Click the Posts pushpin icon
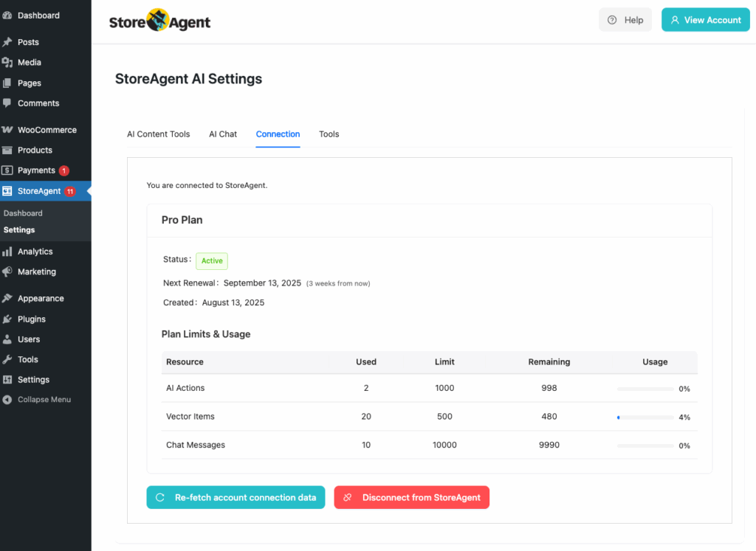 tap(7, 42)
